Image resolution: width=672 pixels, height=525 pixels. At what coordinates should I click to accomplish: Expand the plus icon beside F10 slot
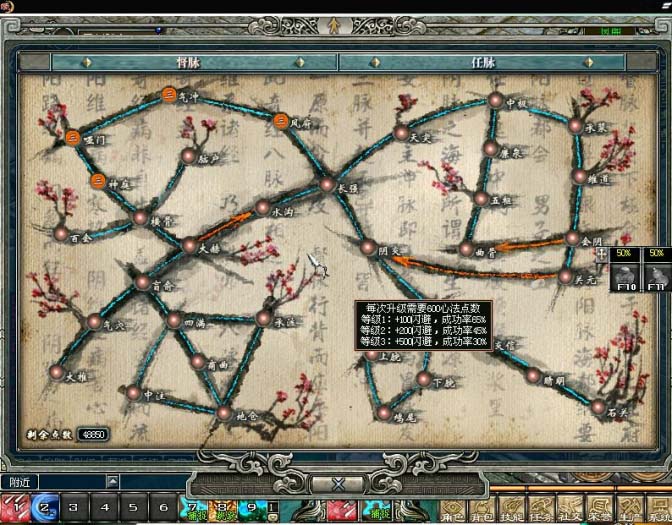pyautogui.click(x=602, y=254)
